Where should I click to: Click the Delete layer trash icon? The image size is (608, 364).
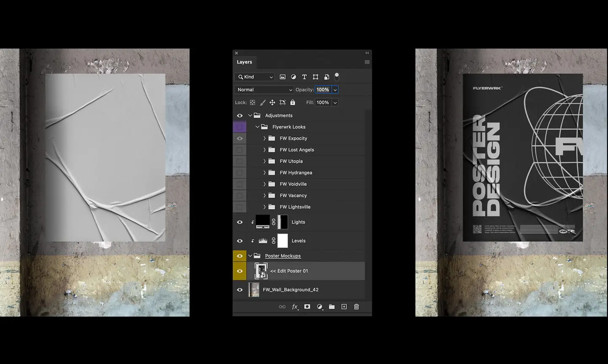[x=356, y=307]
